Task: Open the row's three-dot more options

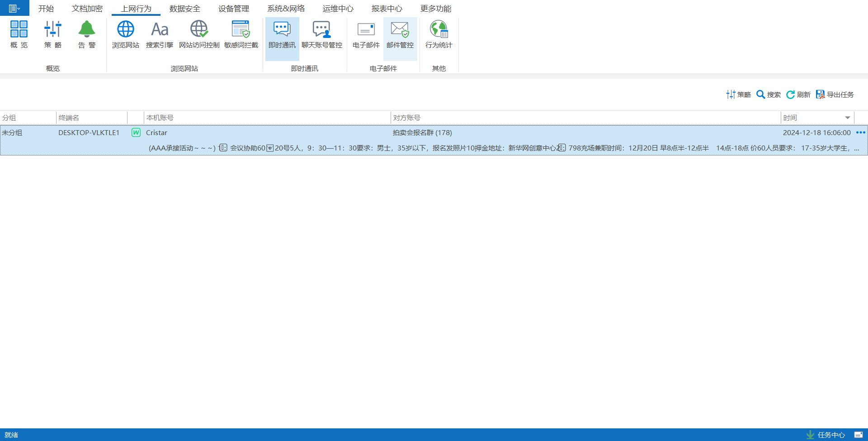Action: coord(860,133)
